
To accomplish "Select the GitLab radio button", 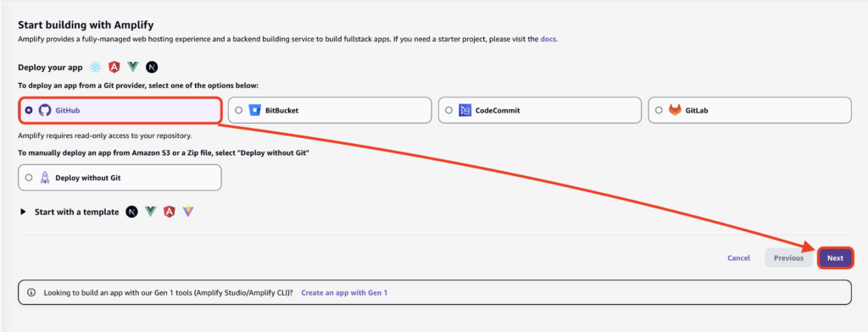I will (x=659, y=110).
